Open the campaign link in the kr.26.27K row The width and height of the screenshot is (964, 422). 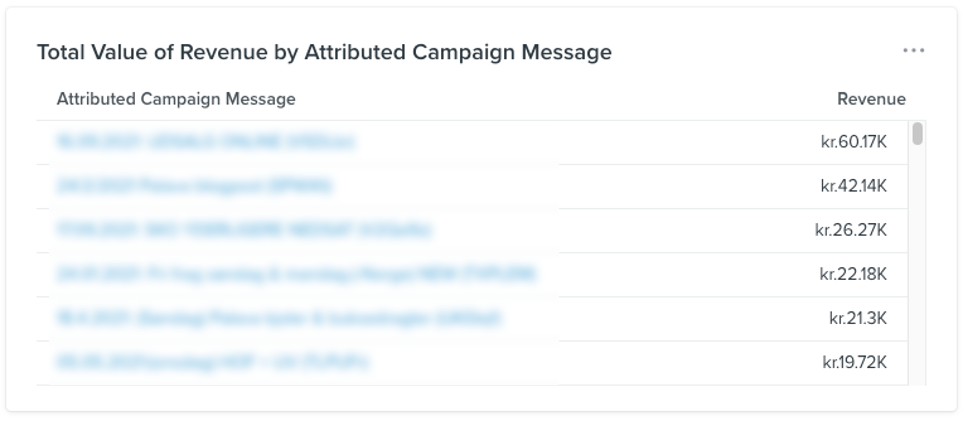point(244,230)
